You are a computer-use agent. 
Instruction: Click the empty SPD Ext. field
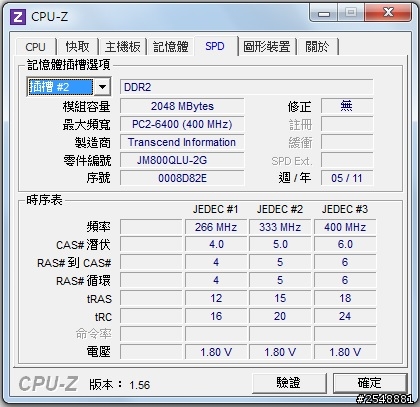[347, 160]
